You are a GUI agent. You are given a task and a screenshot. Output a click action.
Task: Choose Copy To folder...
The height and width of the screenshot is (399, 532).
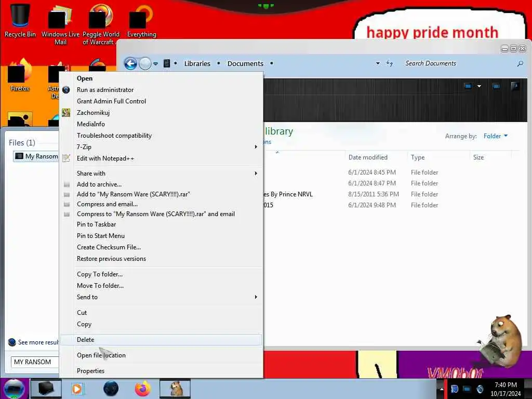[x=161, y=274]
